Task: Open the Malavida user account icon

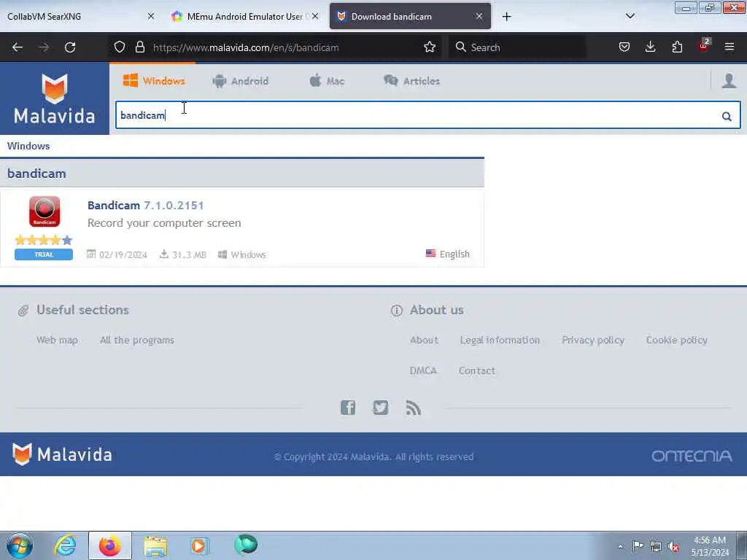Action: point(729,80)
